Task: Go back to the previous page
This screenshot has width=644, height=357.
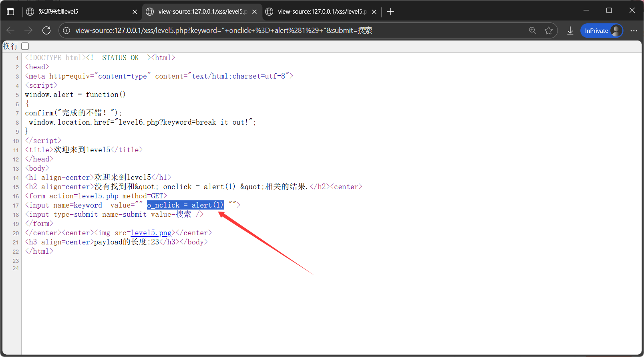Action: (x=11, y=30)
